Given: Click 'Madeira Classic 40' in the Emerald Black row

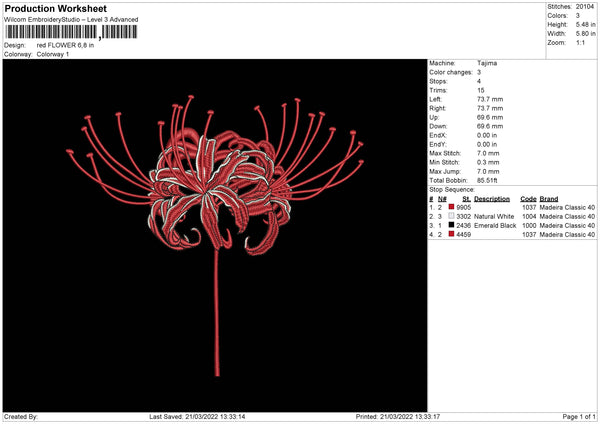Looking at the screenshot, I should click(x=567, y=225).
